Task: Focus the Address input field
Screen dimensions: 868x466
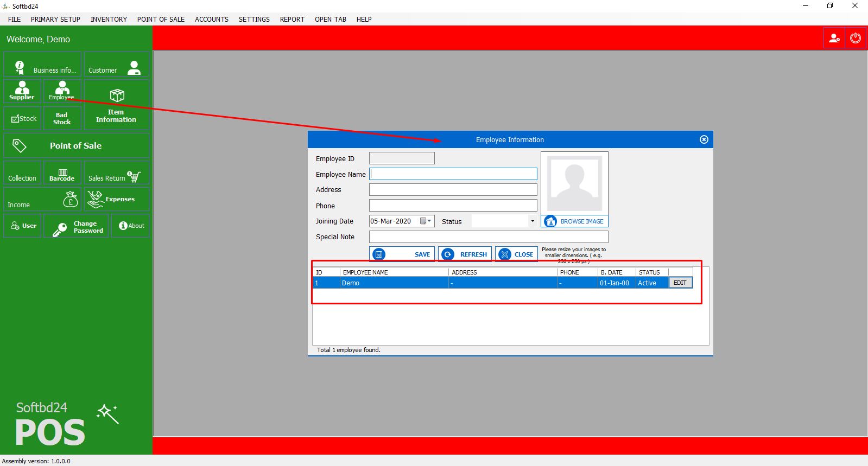Action: 453,189
